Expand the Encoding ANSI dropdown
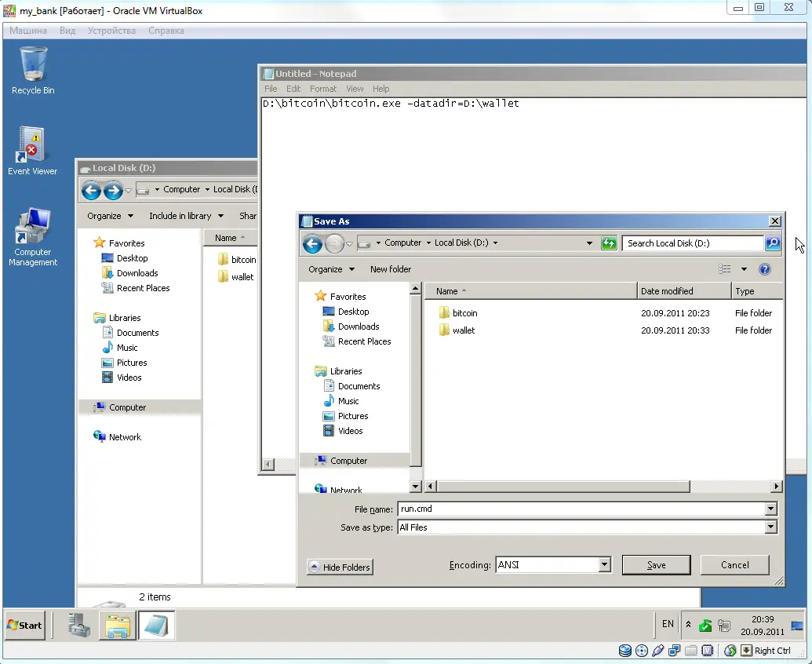Screen dimensions: 812x664 604,565
